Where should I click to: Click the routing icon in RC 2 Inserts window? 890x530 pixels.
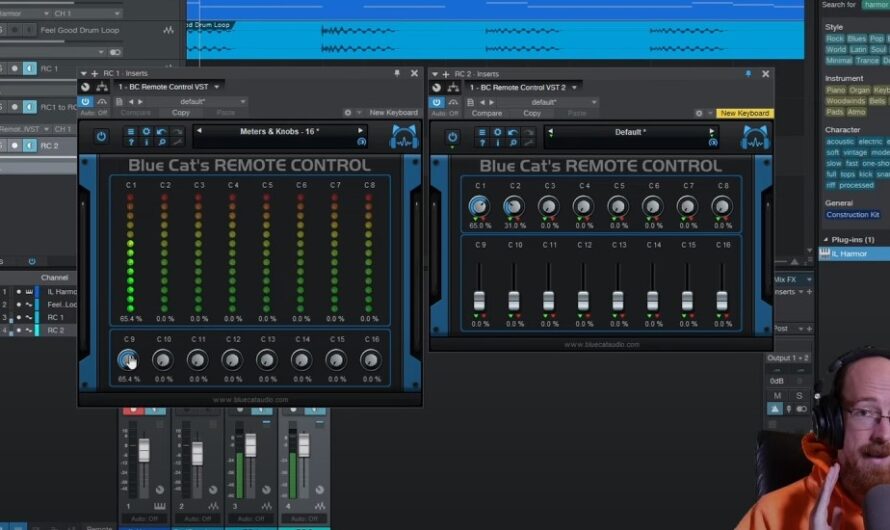[453, 87]
